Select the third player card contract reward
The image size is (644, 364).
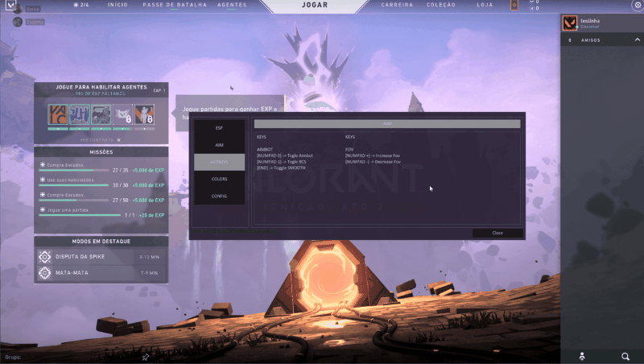101,114
